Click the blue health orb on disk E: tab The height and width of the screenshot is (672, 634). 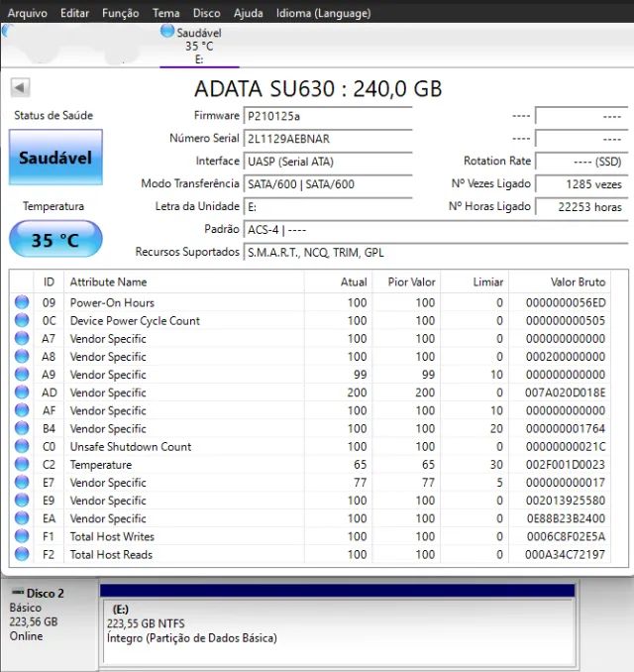(x=167, y=31)
